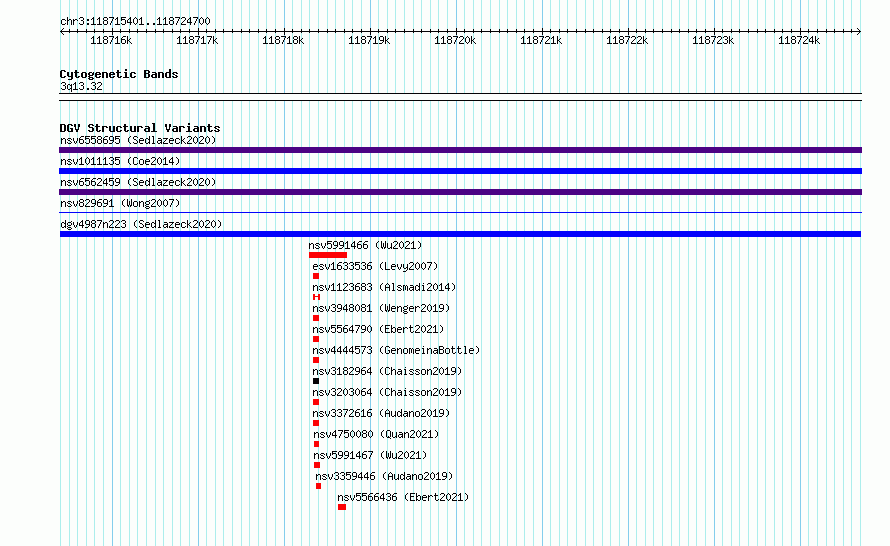Open dgv4987n223 (Sedlazeck2020) label
Screen dimensions: 890x546
[x=141, y=224]
